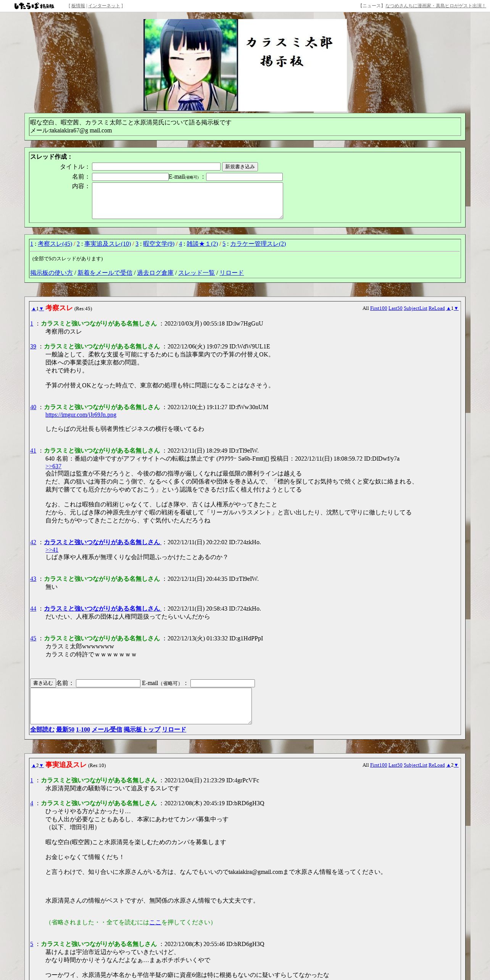Click the reply textarea in 考察スレ

[x=141, y=706]
